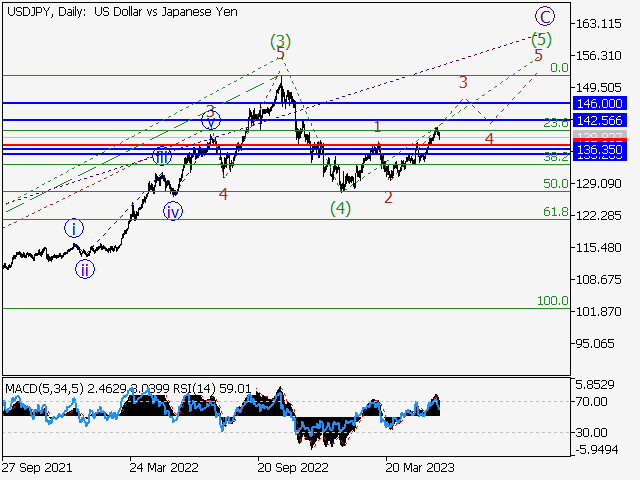Select the red wave 2 label
The image size is (640, 480).
pyautogui.click(x=388, y=198)
